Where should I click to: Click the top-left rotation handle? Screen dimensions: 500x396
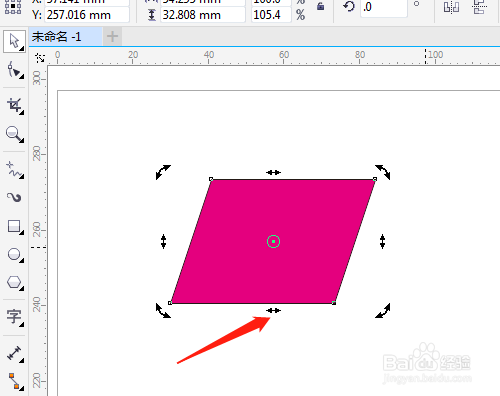tap(163, 172)
